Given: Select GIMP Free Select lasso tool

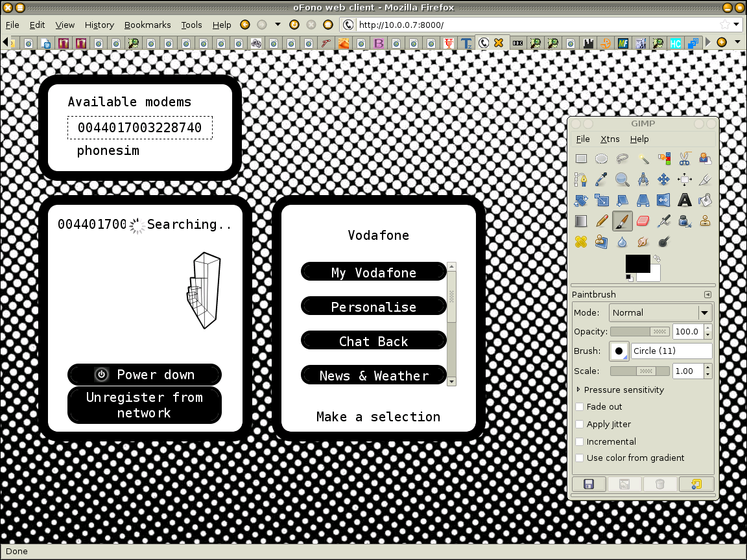Looking at the screenshot, I should coord(622,159).
